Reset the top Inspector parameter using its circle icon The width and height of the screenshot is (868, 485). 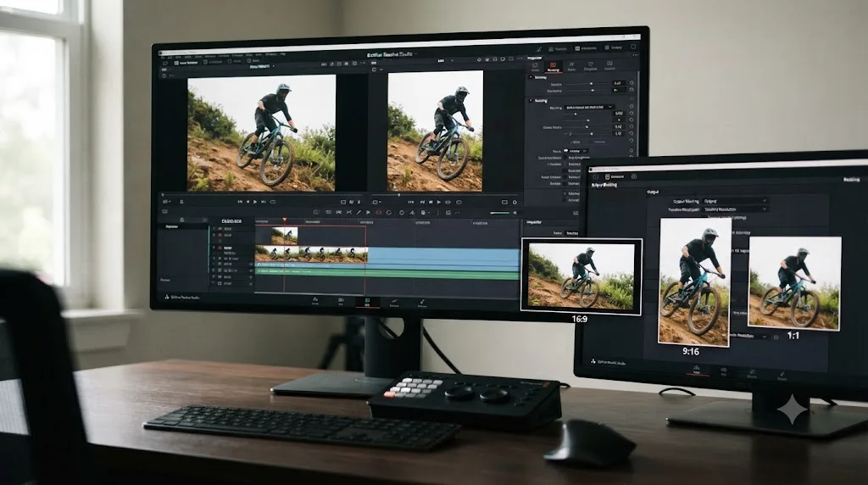(x=632, y=83)
